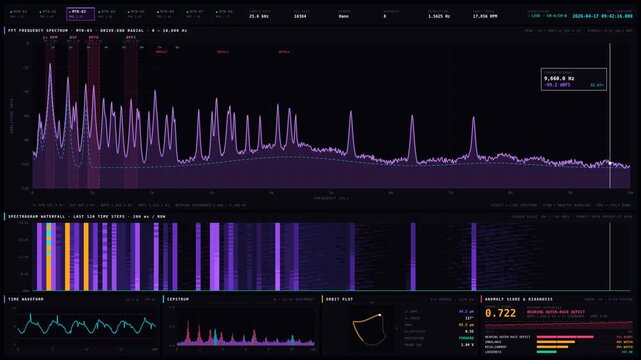Select the highlighted MTR-03 motor tab
The height and width of the screenshot is (360, 641).
(80, 14)
